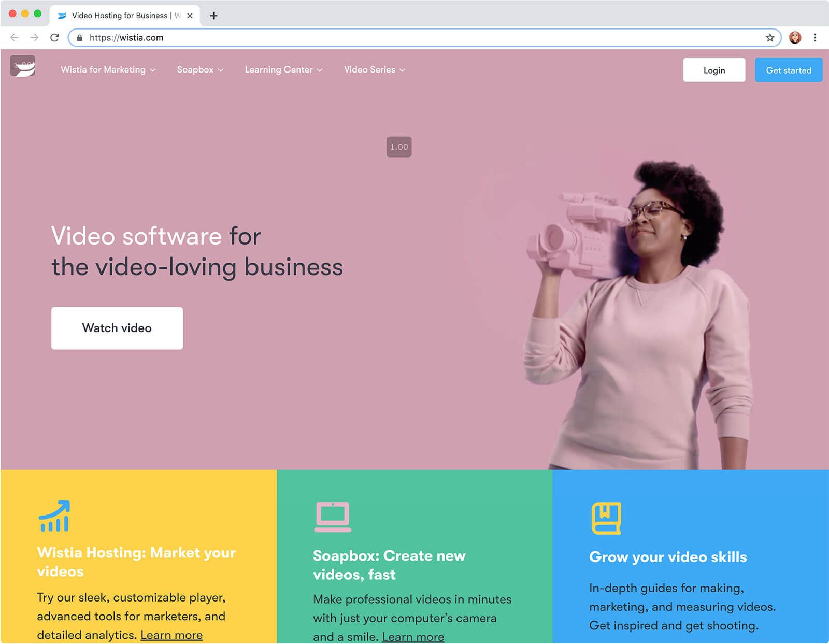Click the blue growth chart icon
This screenshot has width=829, height=644.
[x=54, y=516]
